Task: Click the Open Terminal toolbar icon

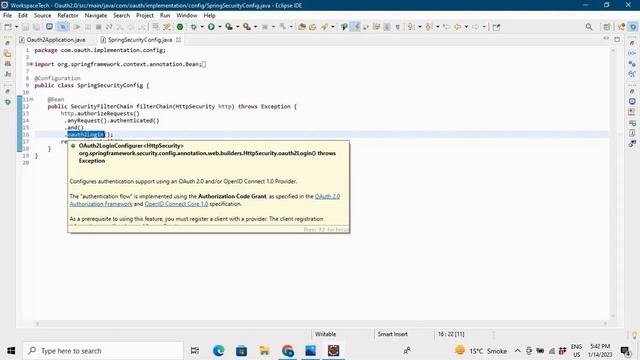Action: point(49,27)
